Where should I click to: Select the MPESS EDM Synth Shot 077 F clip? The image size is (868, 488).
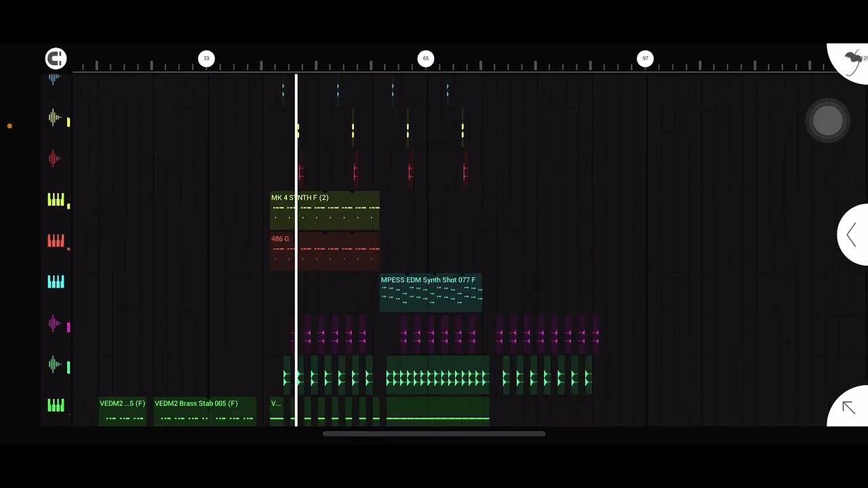pos(431,293)
